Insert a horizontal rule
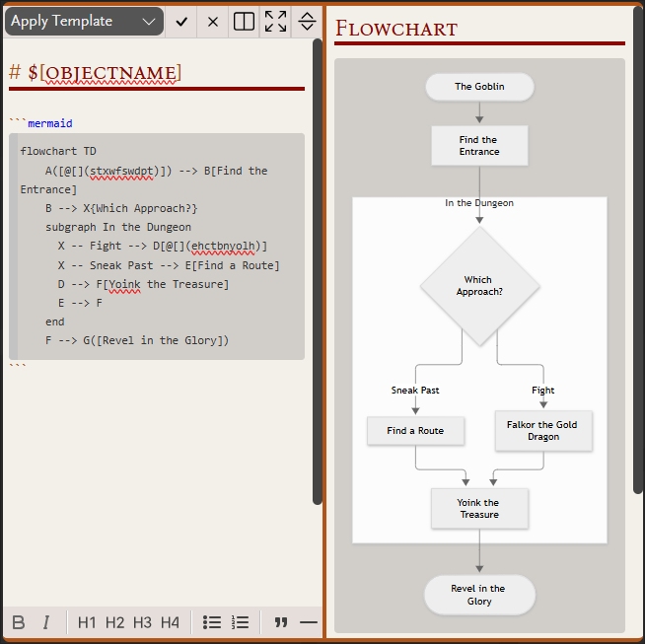Screen dimensions: 645x644 tap(309, 622)
